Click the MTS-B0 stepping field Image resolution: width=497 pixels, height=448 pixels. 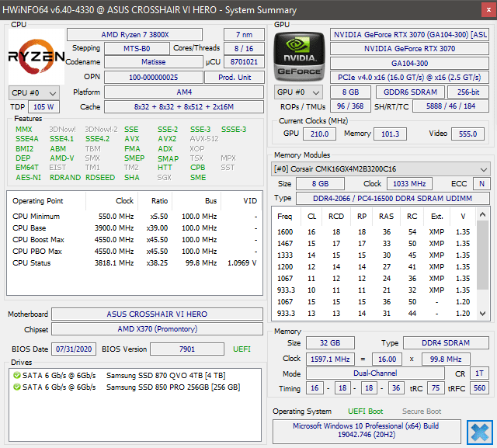click(137, 48)
